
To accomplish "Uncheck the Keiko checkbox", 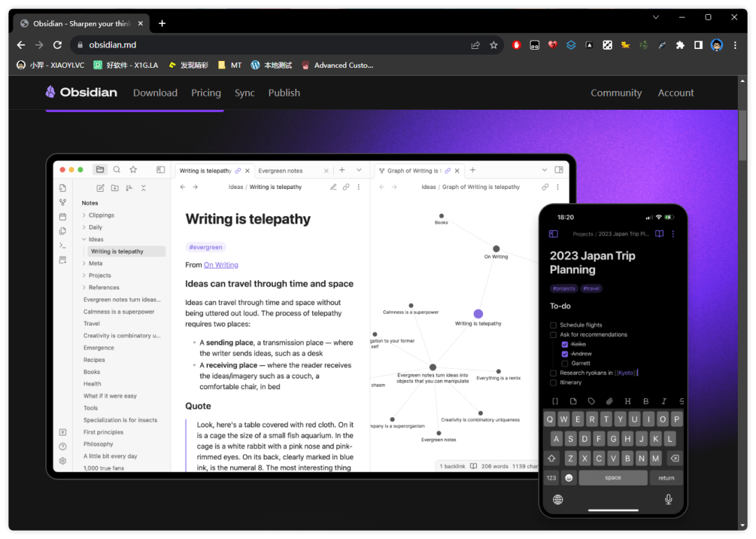I will [x=565, y=344].
